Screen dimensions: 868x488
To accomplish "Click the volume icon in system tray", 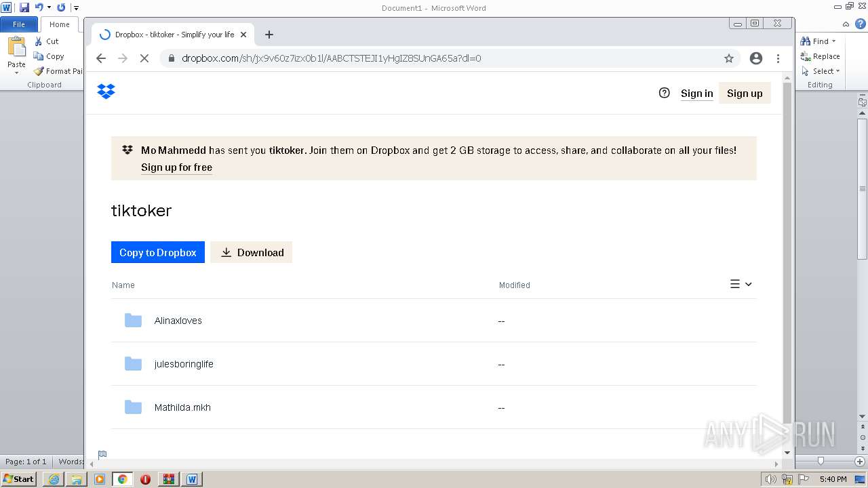I will point(770,479).
